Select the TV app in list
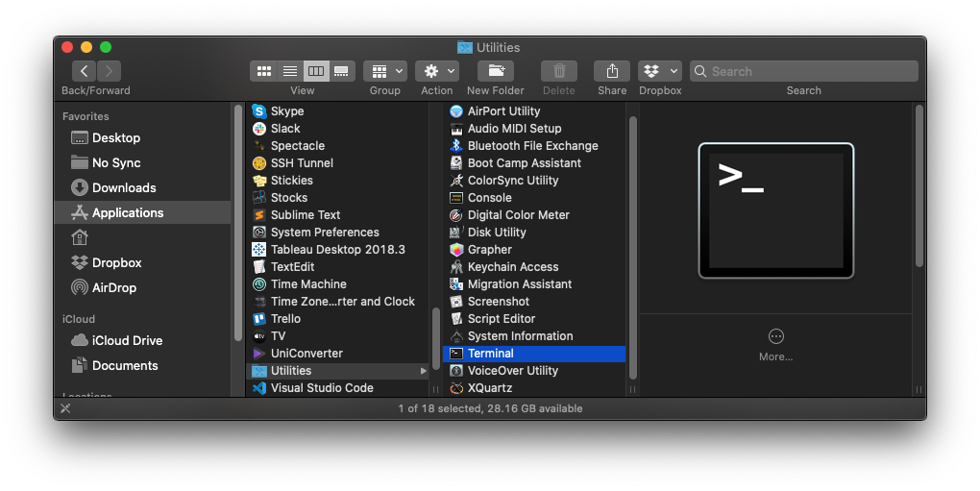 tap(338, 336)
